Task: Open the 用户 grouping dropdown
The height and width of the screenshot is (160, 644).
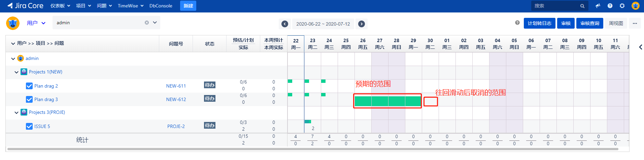Action: [x=36, y=23]
